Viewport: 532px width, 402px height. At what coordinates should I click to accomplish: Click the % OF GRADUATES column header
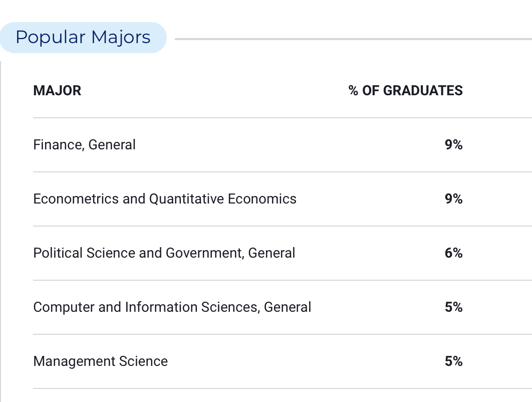pyautogui.click(x=405, y=91)
